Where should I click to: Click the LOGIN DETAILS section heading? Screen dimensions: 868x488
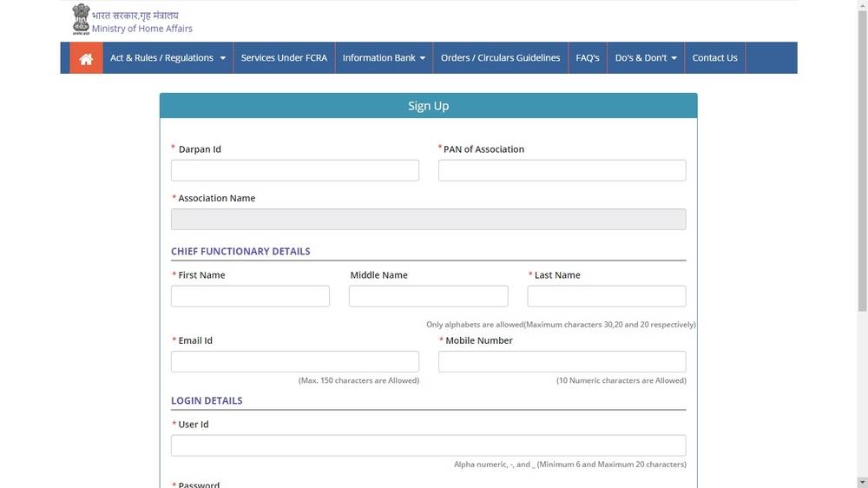(207, 401)
